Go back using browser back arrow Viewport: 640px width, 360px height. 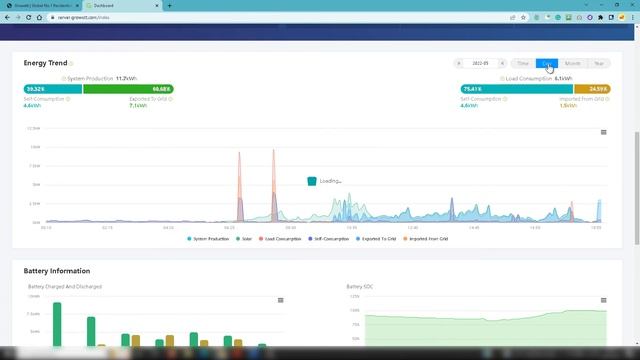(x=7, y=18)
